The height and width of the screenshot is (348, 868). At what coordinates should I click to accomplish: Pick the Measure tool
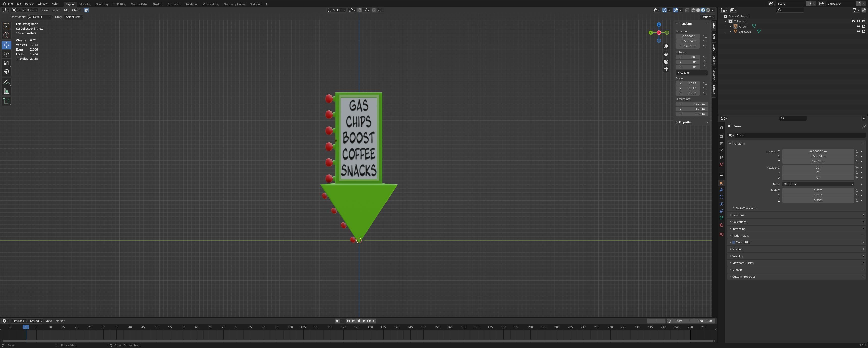[x=6, y=91]
